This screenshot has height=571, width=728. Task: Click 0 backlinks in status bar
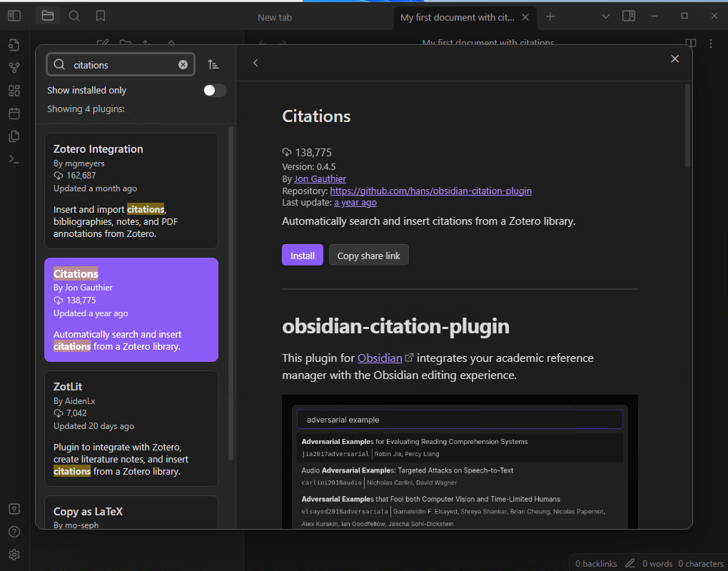coord(596,564)
